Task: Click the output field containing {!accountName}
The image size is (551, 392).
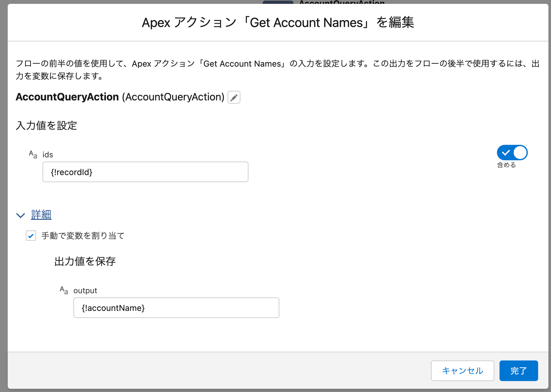Action: [176, 308]
